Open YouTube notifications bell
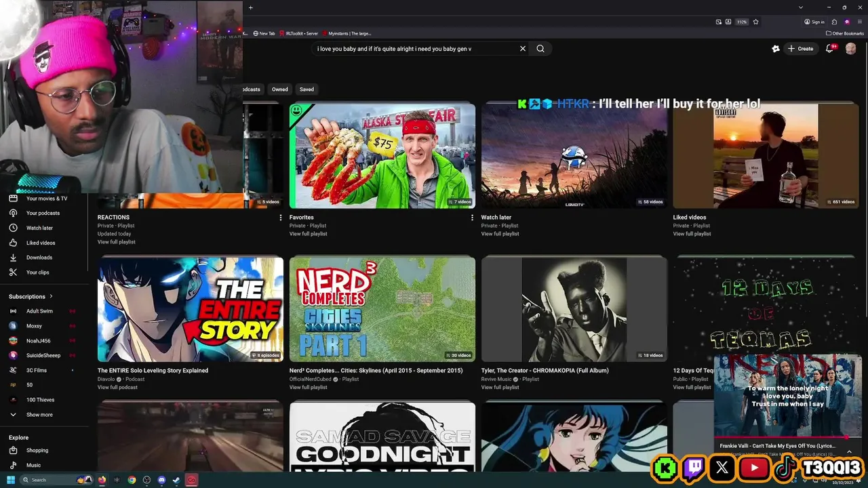The height and width of the screenshot is (488, 868). click(x=830, y=49)
